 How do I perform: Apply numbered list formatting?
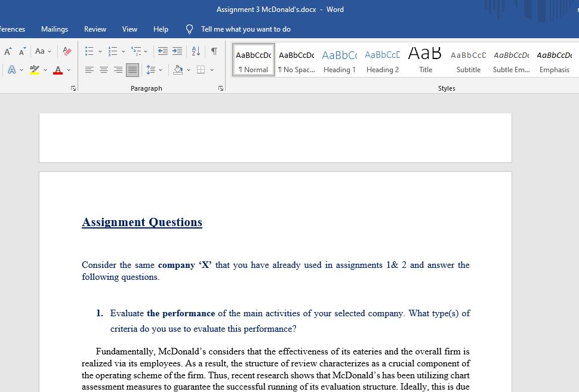[113, 51]
